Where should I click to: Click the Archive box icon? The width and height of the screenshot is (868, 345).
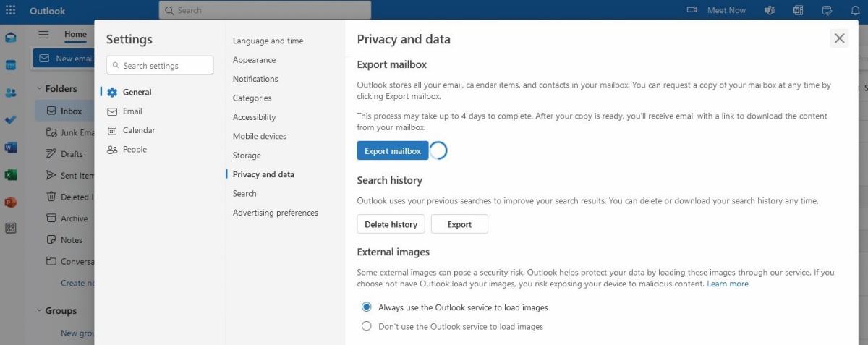click(x=51, y=218)
